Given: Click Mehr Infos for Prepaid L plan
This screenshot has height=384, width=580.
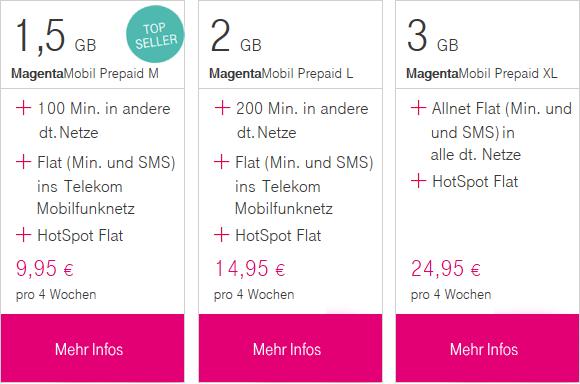Looking at the screenshot, I should click(290, 348).
